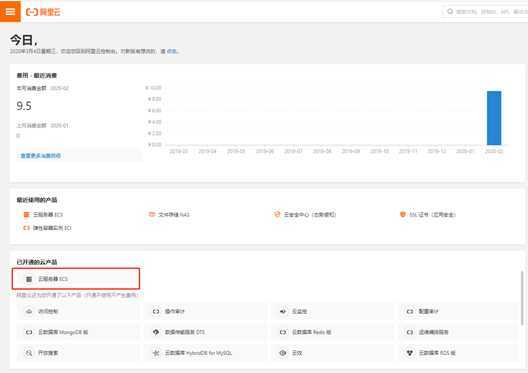Open the SSL 证书 text link

coord(432,214)
